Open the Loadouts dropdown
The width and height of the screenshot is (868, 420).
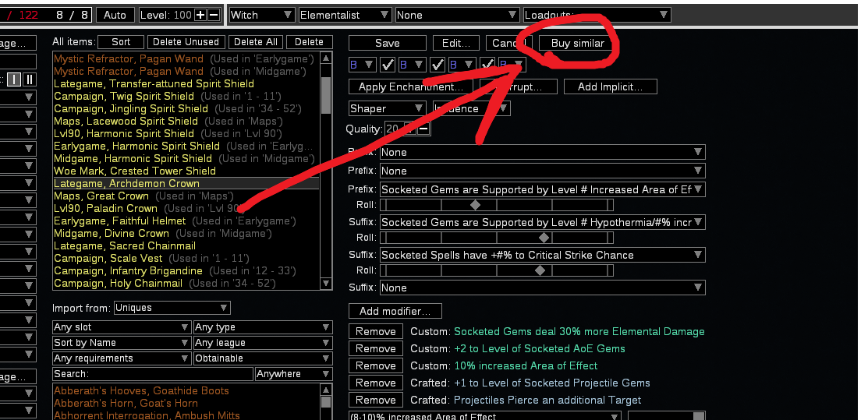[597, 15]
